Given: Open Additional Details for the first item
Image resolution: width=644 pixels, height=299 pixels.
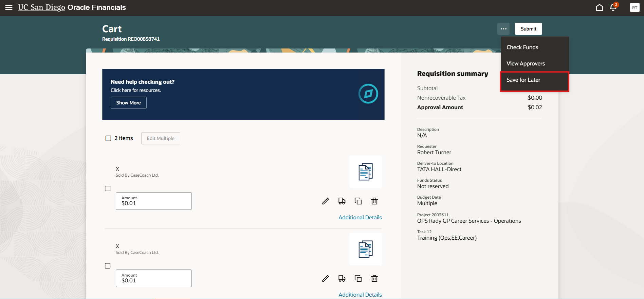Looking at the screenshot, I should 360,217.
